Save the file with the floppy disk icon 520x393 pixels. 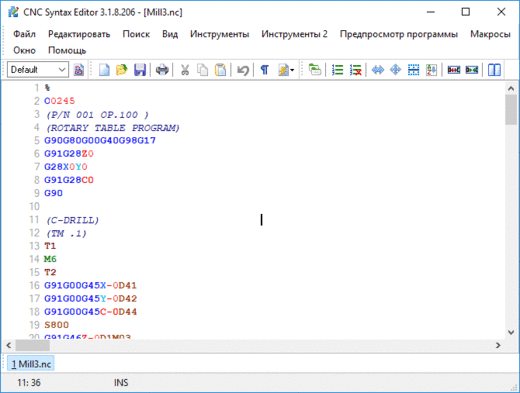coord(140,70)
